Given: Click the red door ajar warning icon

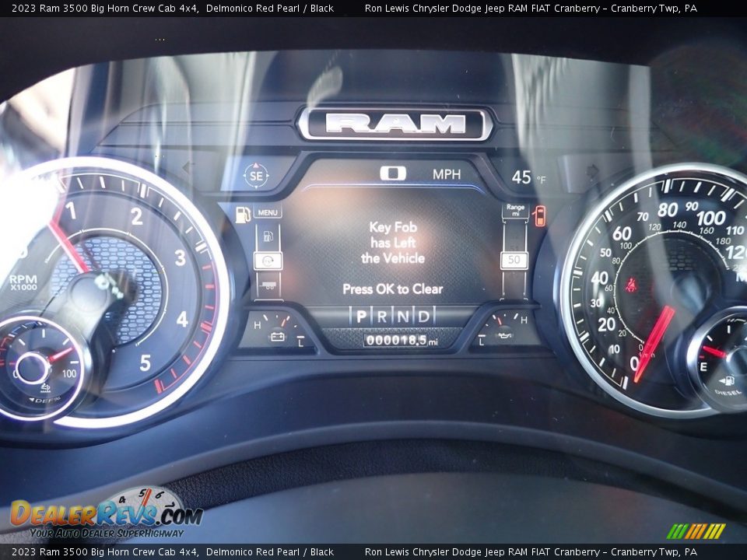Looking at the screenshot, I should tap(540, 215).
